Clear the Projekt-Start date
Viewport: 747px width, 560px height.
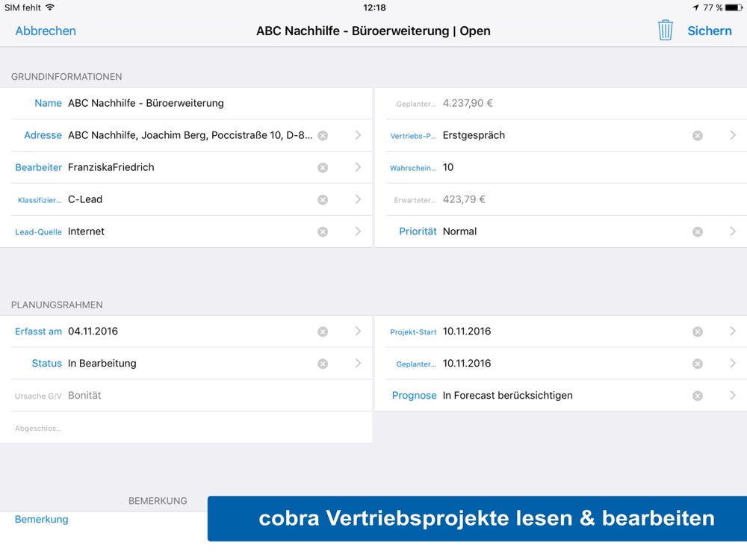click(x=698, y=332)
